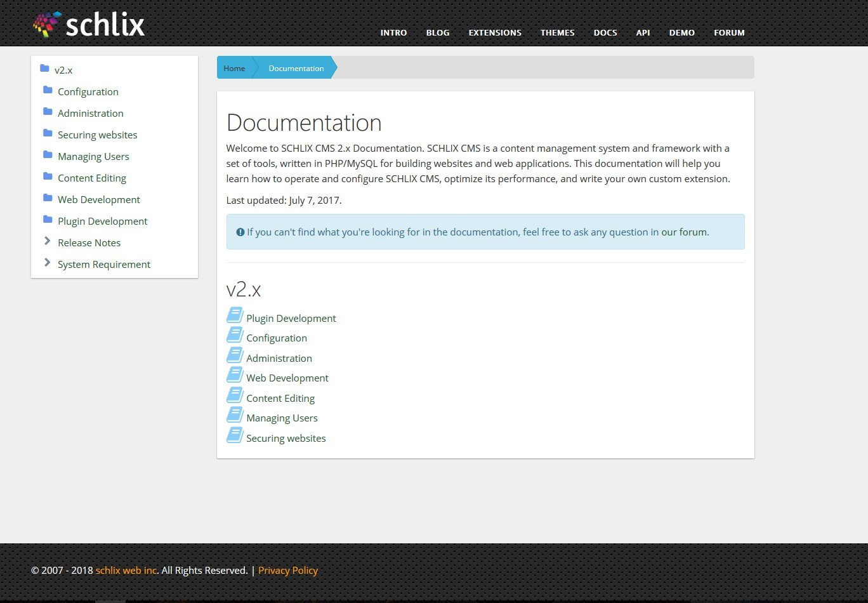Visit the FORUM menu item
Viewport: 868px width, 603px height.
pyautogui.click(x=729, y=32)
